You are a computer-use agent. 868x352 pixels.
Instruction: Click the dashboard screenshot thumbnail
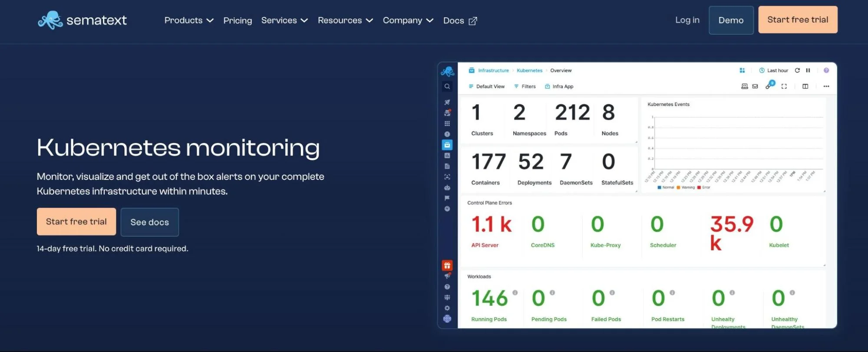637,195
